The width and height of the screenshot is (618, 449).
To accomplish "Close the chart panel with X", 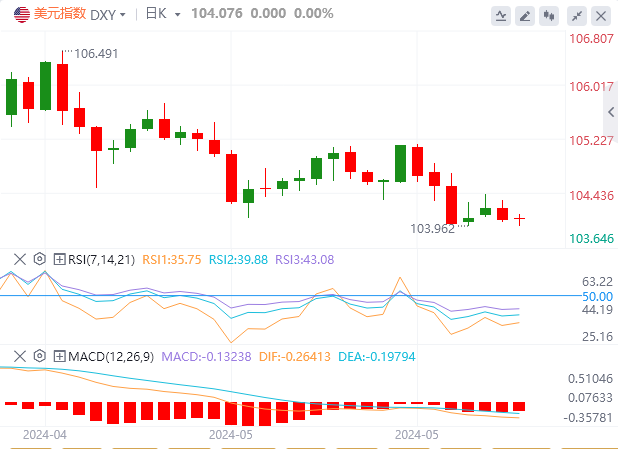I will tap(601, 16).
